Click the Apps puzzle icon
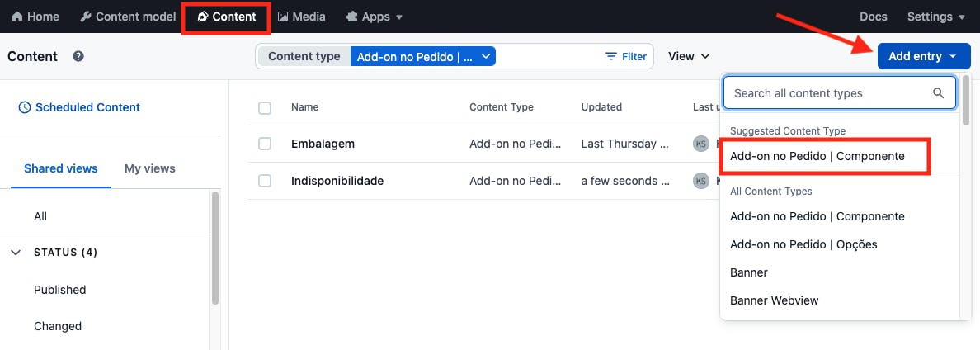 tap(352, 17)
